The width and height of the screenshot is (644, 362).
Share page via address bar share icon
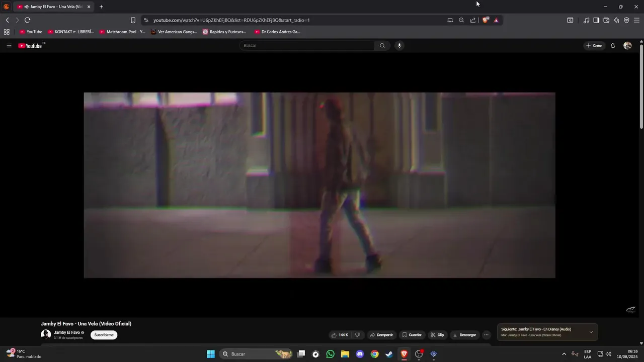pos(473,20)
